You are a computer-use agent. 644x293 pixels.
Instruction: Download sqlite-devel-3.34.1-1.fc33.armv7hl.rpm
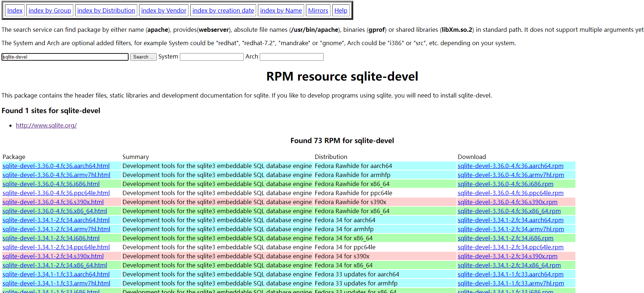(x=511, y=283)
